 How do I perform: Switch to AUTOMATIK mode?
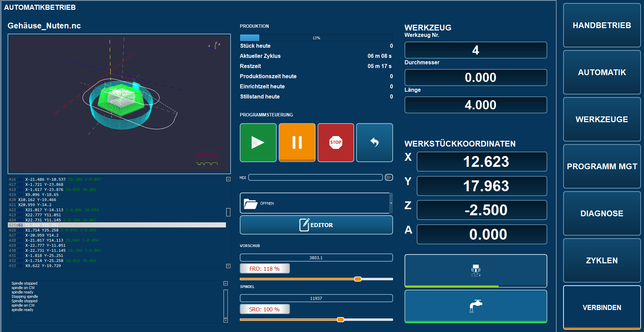tap(602, 72)
